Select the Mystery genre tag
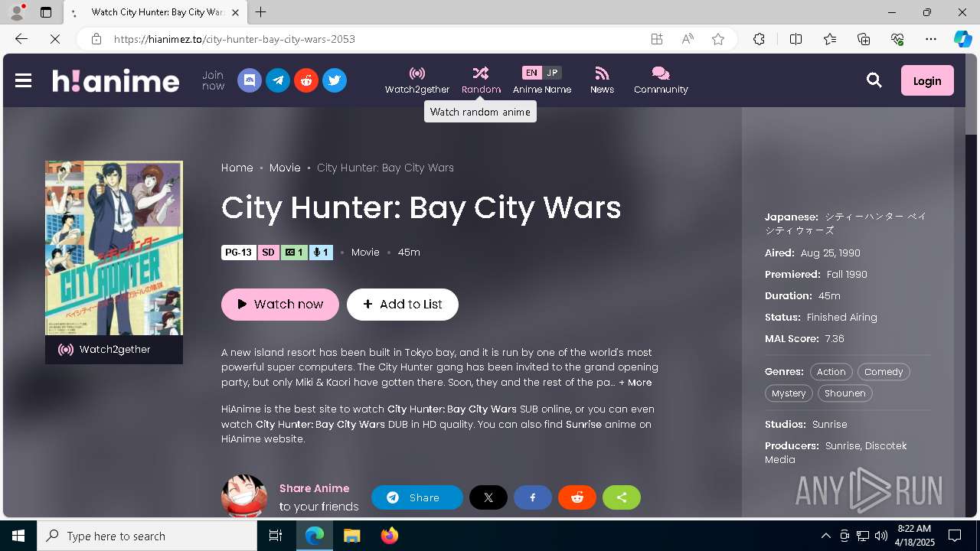The height and width of the screenshot is (551, 980). point(789,393)
